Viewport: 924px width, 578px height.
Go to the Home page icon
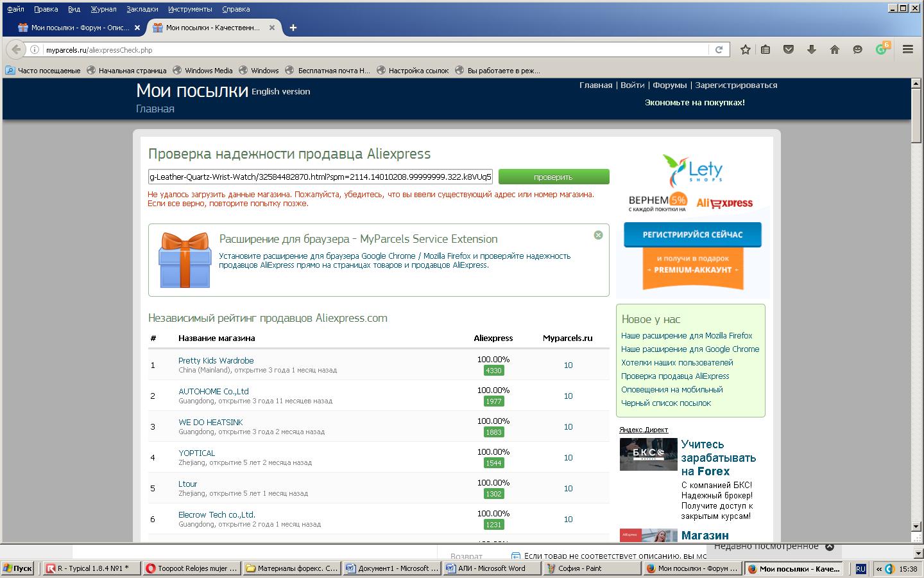pyautogui.click(x=835, y=49)
